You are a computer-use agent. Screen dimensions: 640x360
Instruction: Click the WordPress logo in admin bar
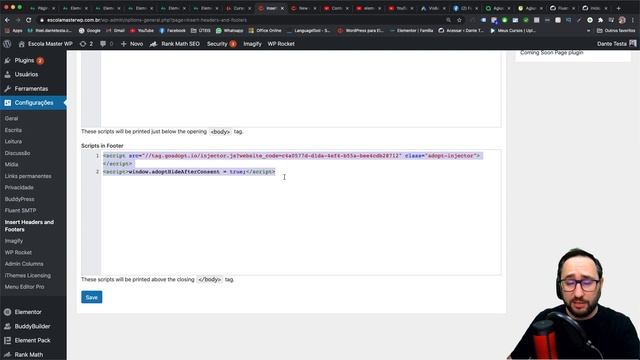(x=7, y=44)
